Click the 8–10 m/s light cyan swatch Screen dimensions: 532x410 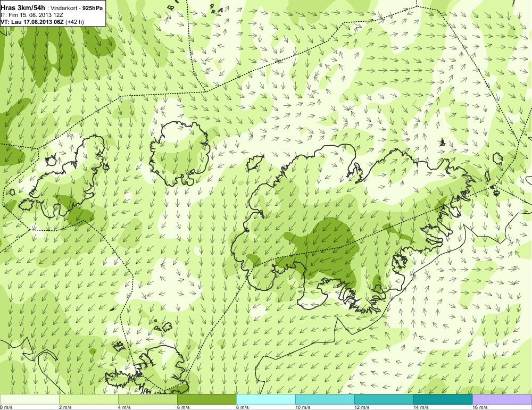coord(266,399)
